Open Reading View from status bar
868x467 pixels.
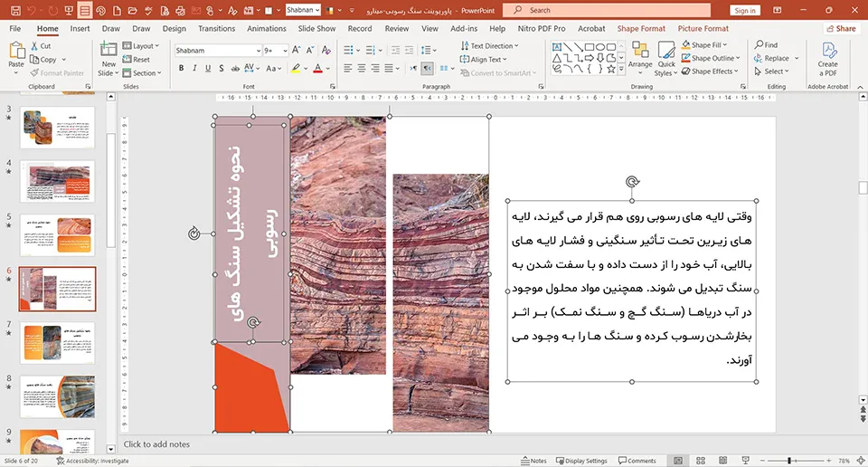[x=722, y=461]
